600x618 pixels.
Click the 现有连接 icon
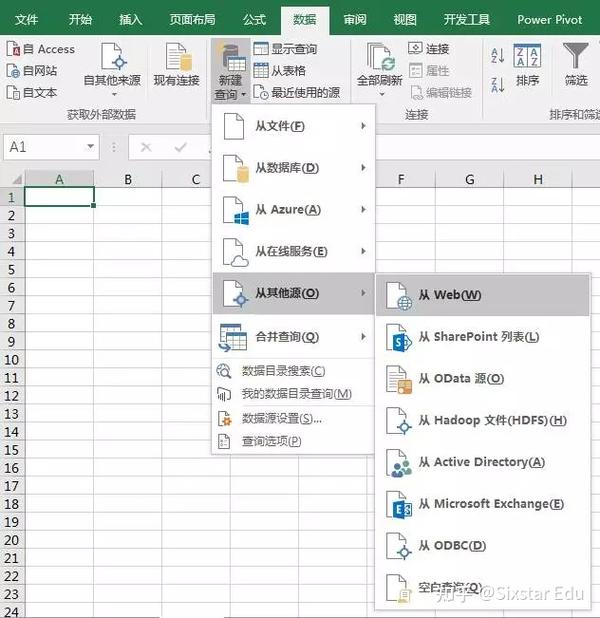point(178,57)
